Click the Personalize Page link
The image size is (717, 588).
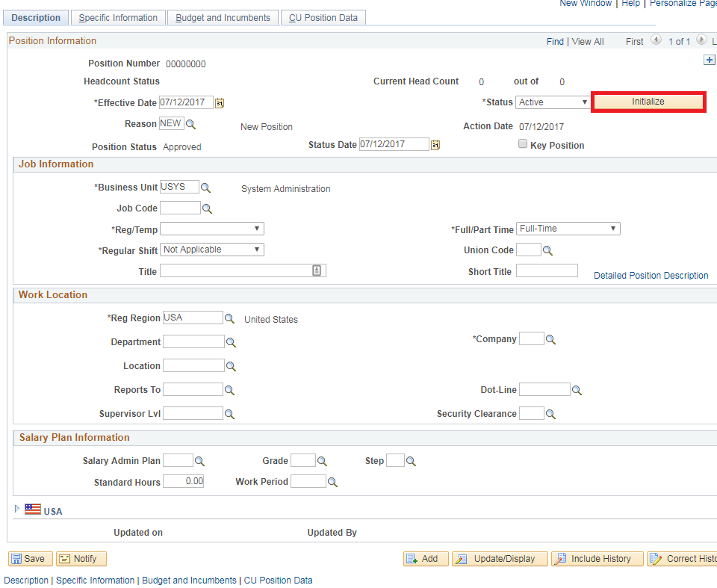[x=683, y=3]
